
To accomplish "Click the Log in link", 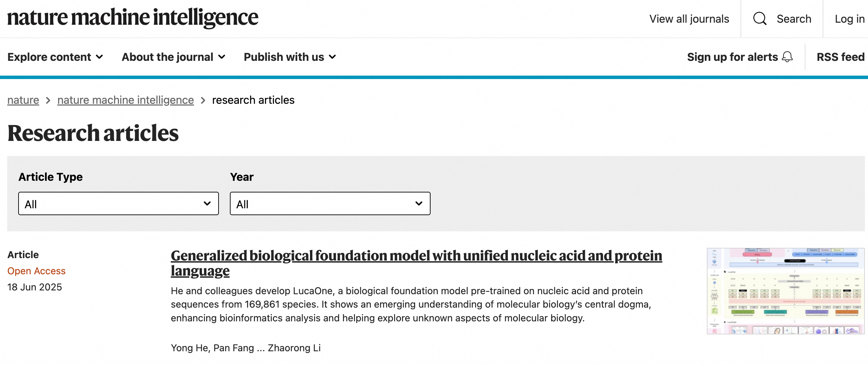I will pos(849,19).
